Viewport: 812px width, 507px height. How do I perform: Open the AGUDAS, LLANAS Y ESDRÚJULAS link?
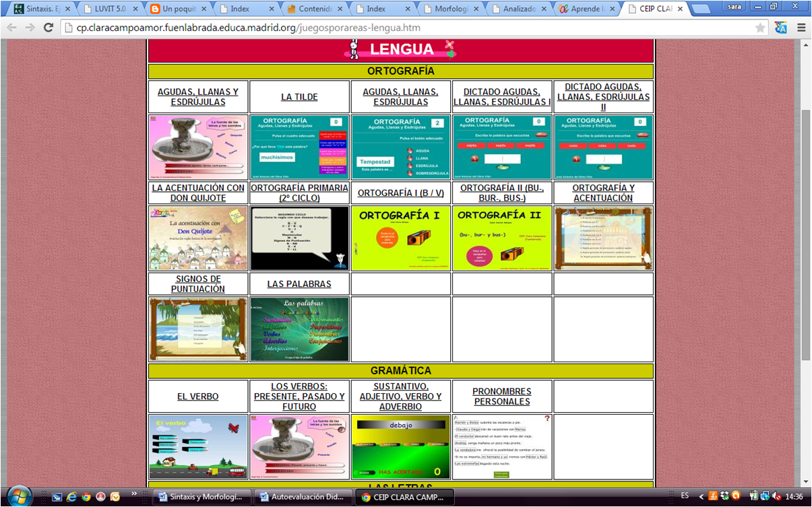198,97
